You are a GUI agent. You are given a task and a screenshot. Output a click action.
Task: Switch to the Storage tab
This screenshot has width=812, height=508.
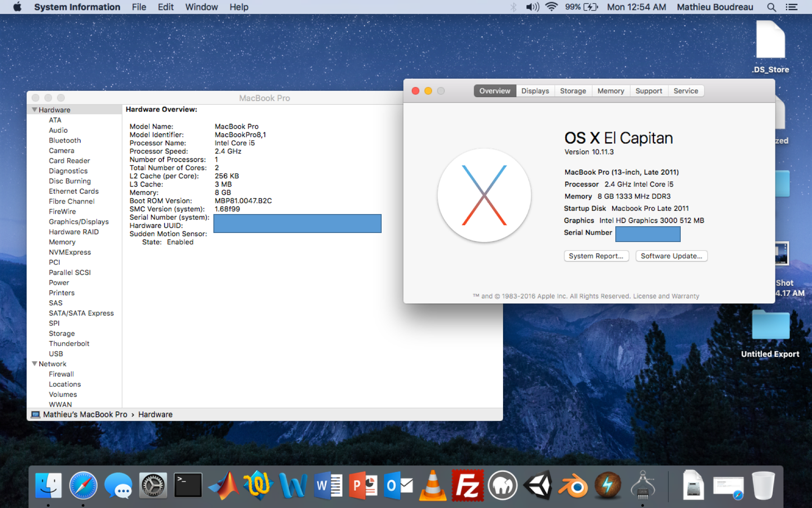click(x=573, y=91)
